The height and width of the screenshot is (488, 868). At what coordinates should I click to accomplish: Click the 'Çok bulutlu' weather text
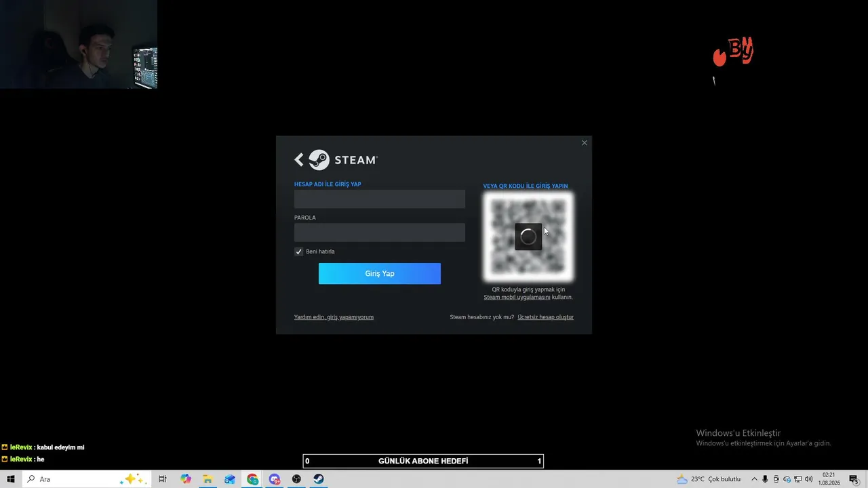pos(724,479)
